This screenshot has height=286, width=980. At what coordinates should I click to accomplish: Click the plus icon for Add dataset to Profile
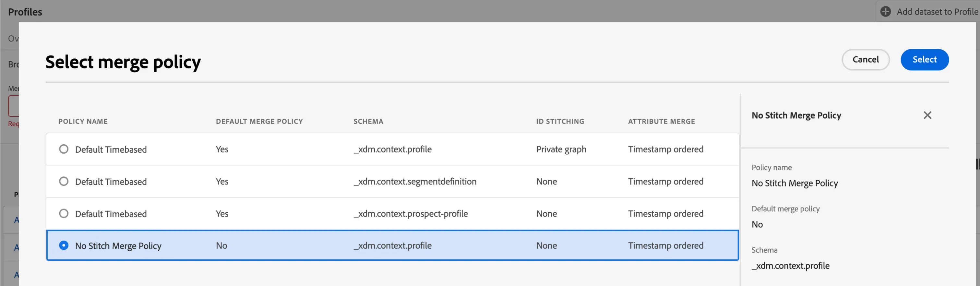[886, 12]
